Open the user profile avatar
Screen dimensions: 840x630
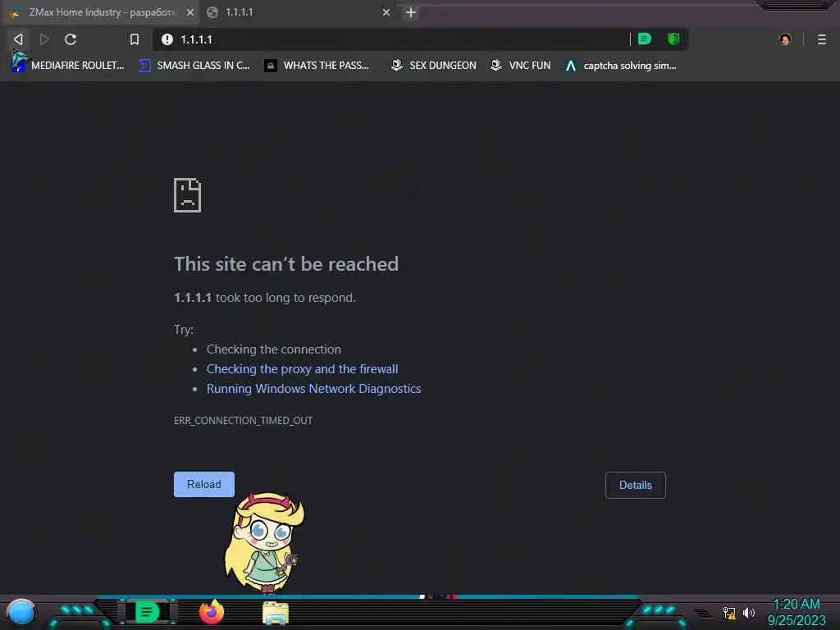785,39
